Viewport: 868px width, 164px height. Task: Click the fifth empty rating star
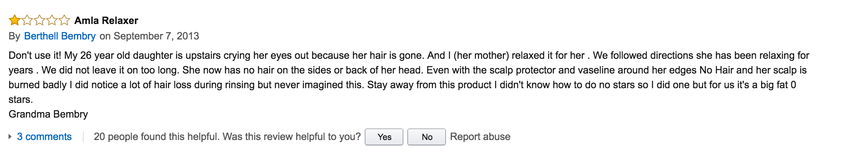pyautogui.click(x=64, y=20)
